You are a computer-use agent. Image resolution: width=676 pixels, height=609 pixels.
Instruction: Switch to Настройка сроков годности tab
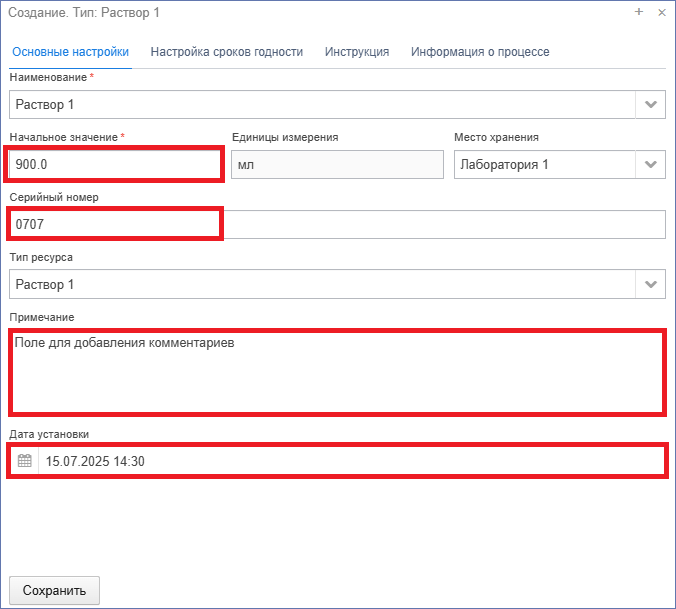[227, 52]
